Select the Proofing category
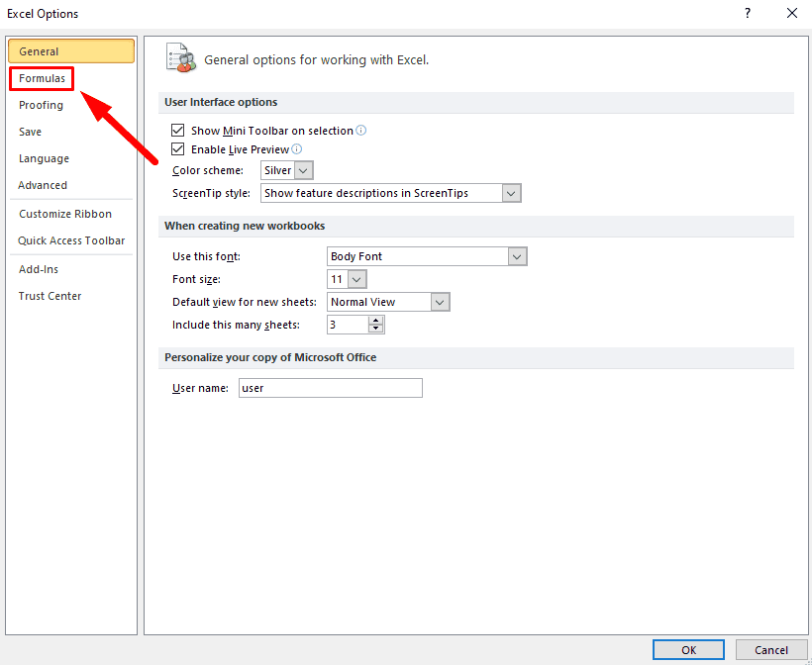This screenshot has width=812, height=665. 41,105
